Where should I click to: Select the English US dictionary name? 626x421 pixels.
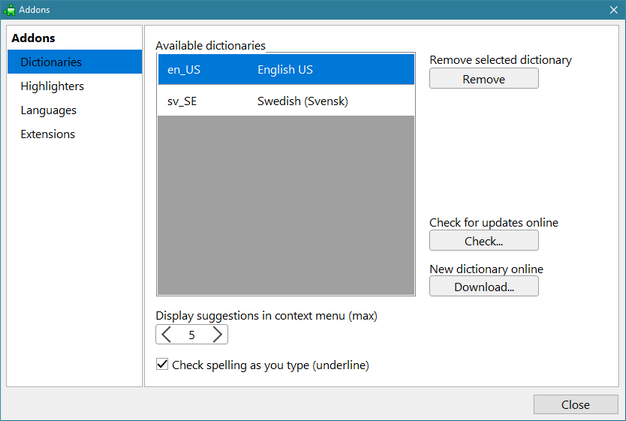click(x=285, y=69)
